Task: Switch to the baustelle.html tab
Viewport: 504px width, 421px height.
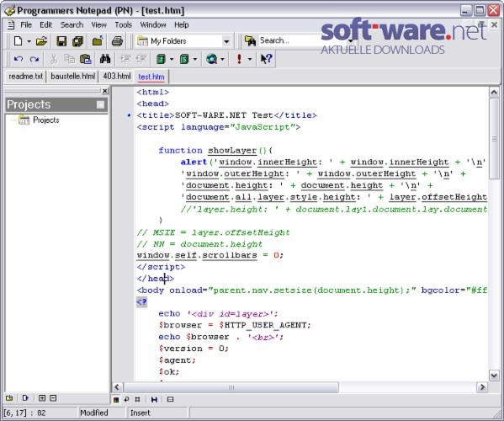Action: (73, 77)
